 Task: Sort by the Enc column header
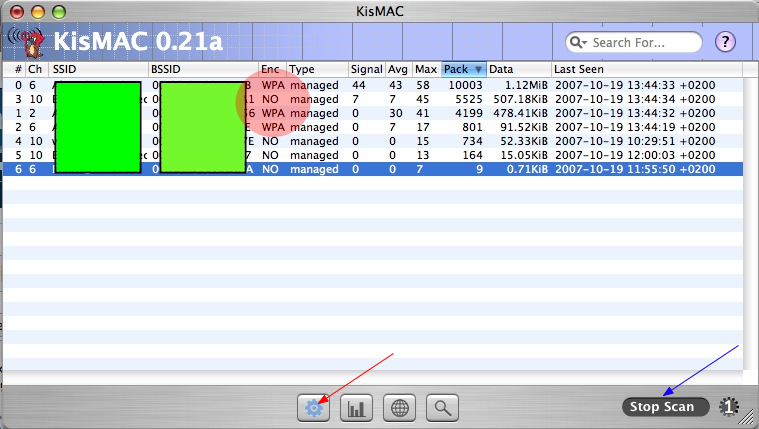pyautogui.click(x=273, y=69)
